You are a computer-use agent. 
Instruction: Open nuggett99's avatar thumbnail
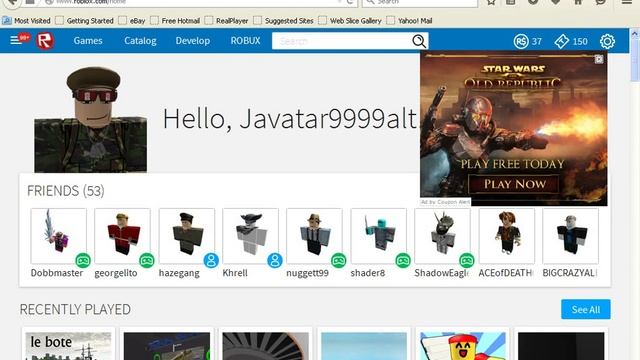(x=314, y=236)
